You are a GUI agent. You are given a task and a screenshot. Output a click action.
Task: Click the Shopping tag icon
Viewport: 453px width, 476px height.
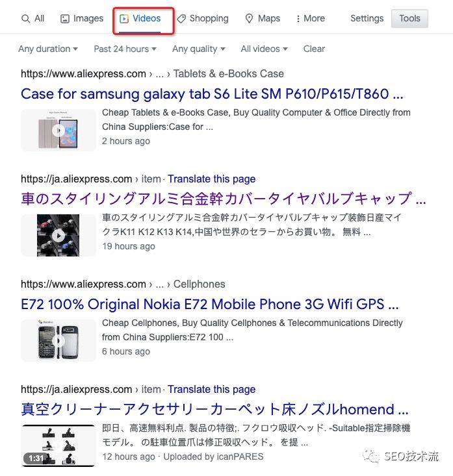coord(181,19)
